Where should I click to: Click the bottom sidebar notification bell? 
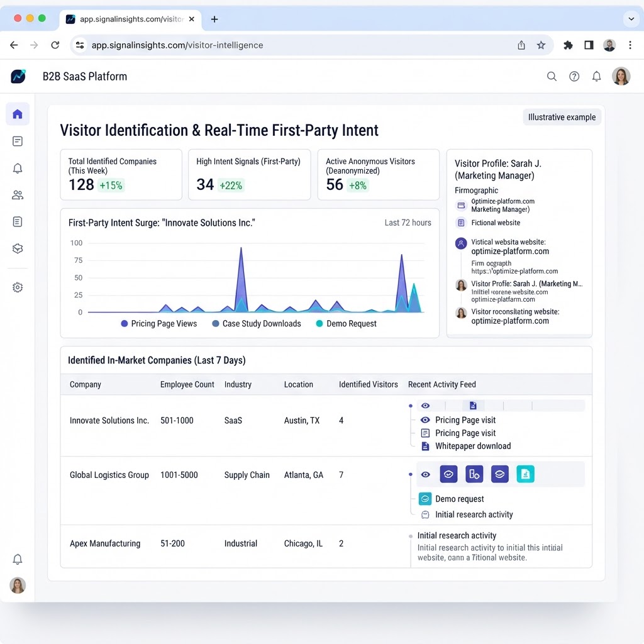17,559
